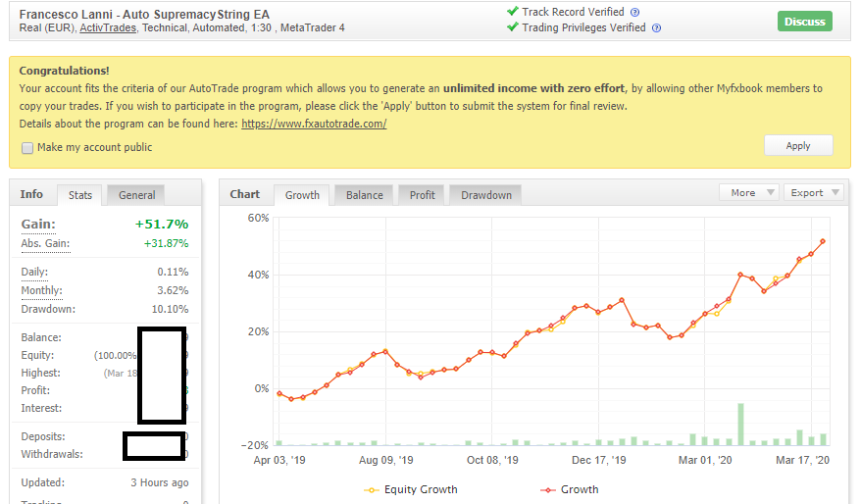
Task: Click Apply button for AutoTrade program
Action: click(x=798, y=145)
